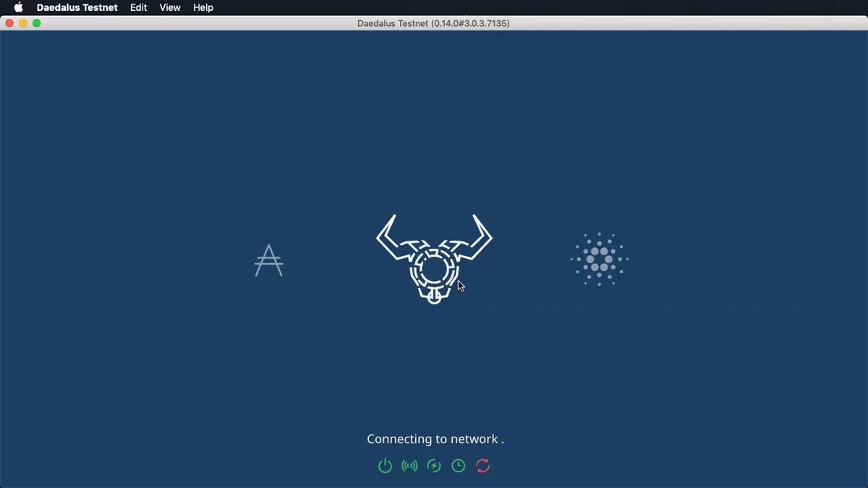The image size is (868, 488).
Task: Minimize the Daedalus window
Action: pyautogui.click(x=22, y=22)
